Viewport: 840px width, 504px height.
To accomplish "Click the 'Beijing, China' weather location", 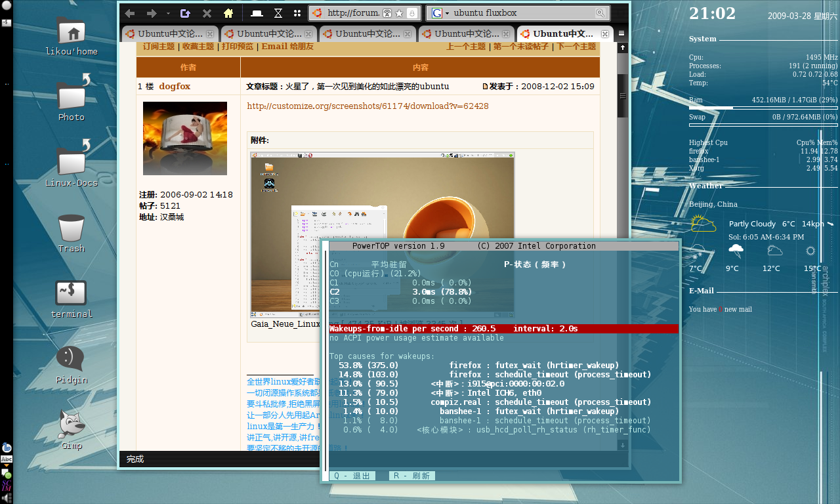I will [x=713, y=204].
